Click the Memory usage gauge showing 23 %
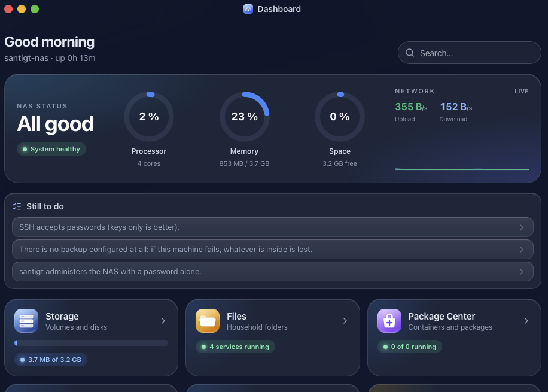 [245, 117]
